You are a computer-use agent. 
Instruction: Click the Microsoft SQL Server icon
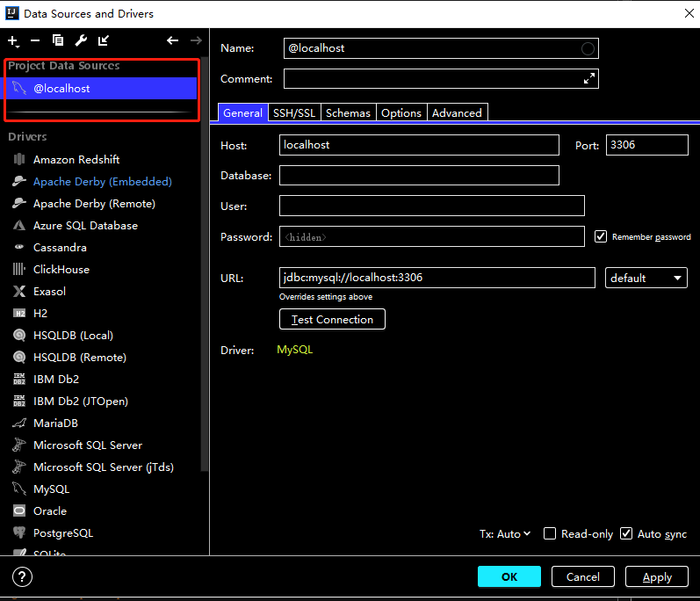point(19,445)
